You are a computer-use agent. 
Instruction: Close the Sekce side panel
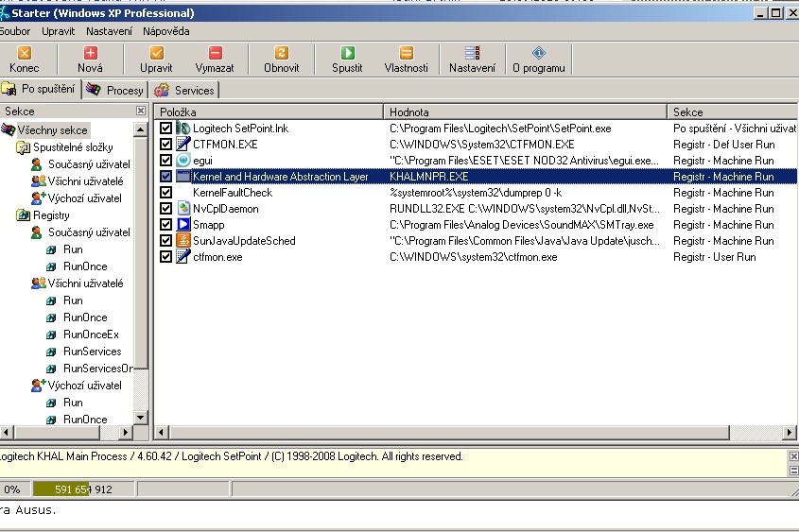pos(141,111)
